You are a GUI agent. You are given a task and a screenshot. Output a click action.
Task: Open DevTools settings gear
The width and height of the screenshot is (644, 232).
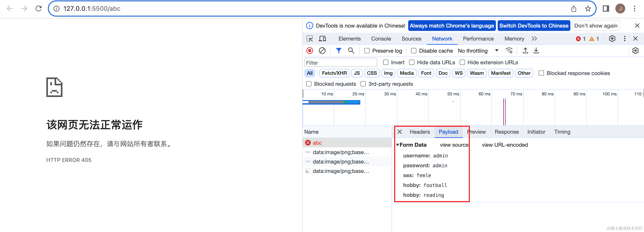tap(612, 39)
